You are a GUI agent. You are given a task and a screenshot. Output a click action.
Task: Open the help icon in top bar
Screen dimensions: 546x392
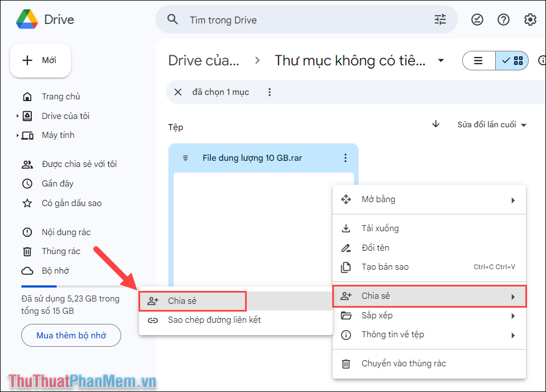click(503, 20)
